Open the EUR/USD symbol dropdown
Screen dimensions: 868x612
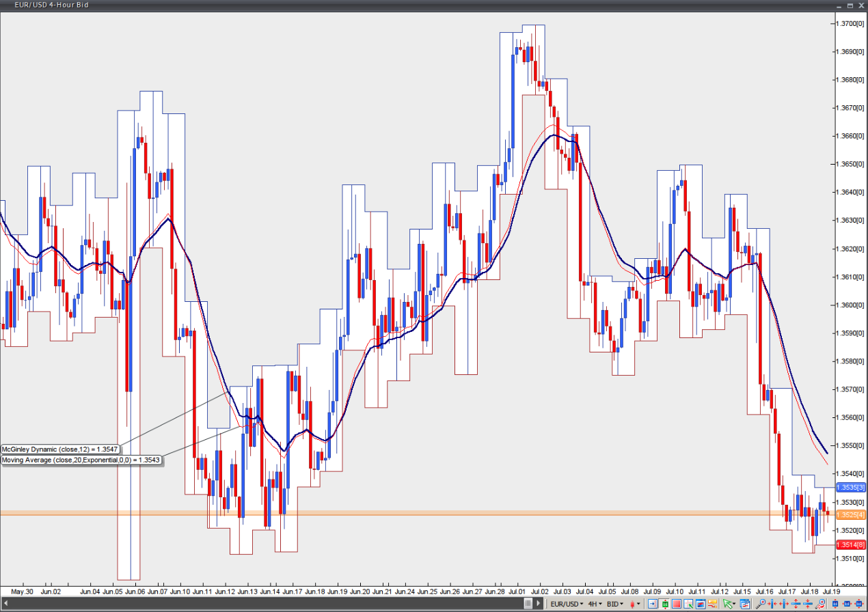coord(567,604)
